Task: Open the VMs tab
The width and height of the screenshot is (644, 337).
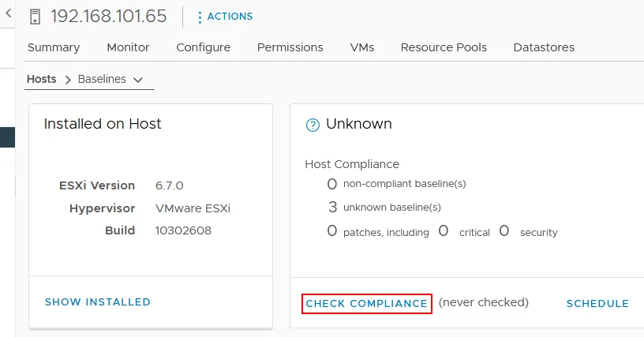Action: (x=362, y=47)
